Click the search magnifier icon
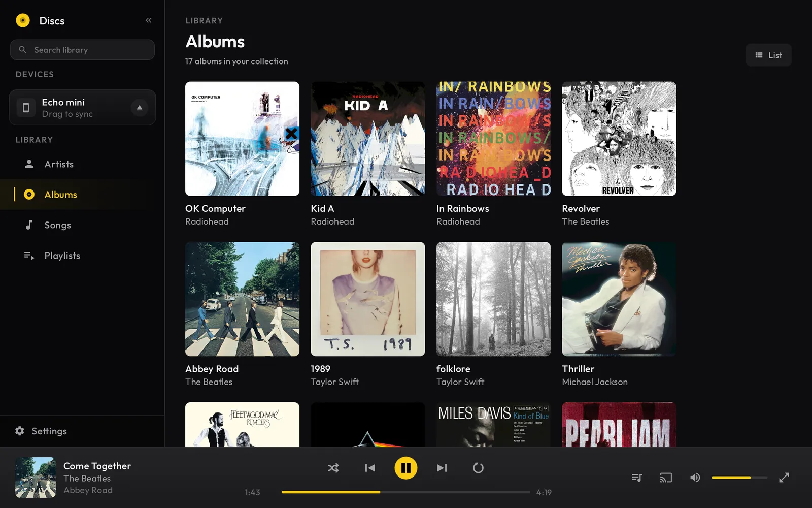The image size is (812, 508). 22,50
